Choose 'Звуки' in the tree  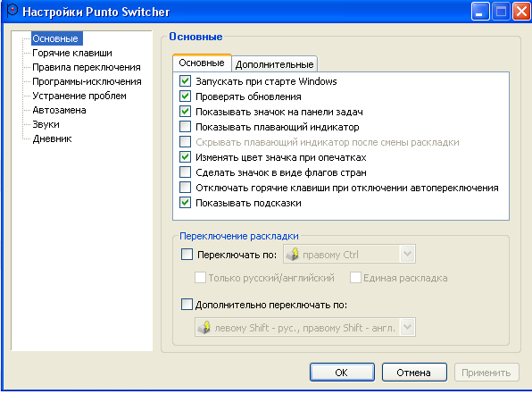[x=46, y=124]
